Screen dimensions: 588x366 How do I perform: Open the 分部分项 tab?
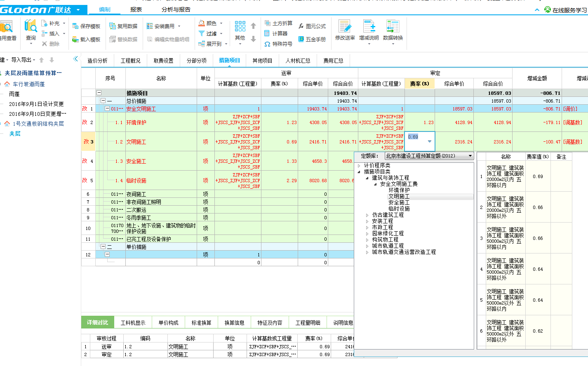coord(197,61)
